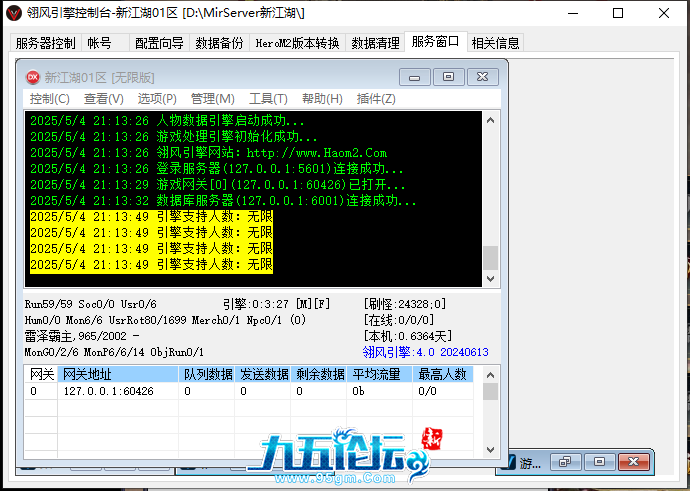Click the 翎风引擎控制台 app logo icon

pyautogui.click(x=14, y=13)
